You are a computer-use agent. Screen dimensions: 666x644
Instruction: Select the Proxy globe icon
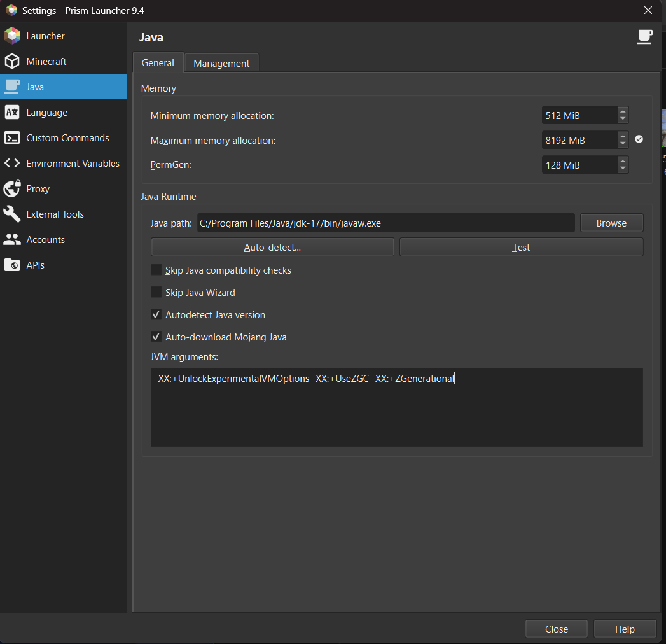pyautogui.click(x=12, y=188)
